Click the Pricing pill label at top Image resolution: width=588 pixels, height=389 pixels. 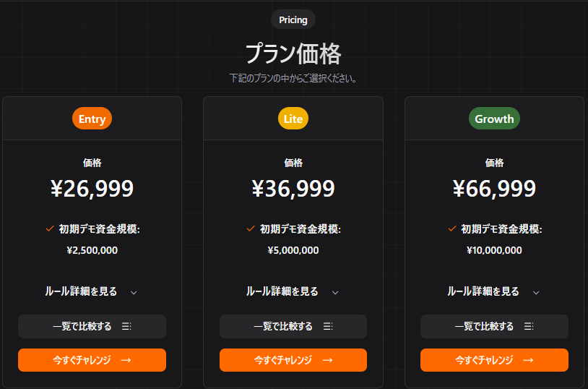[293, 20]
